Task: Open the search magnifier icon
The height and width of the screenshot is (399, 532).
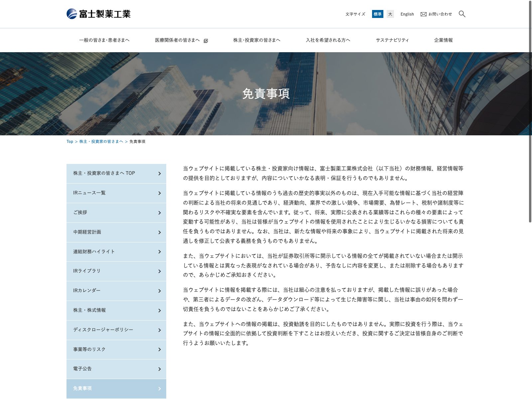Action: click(462, 14)
